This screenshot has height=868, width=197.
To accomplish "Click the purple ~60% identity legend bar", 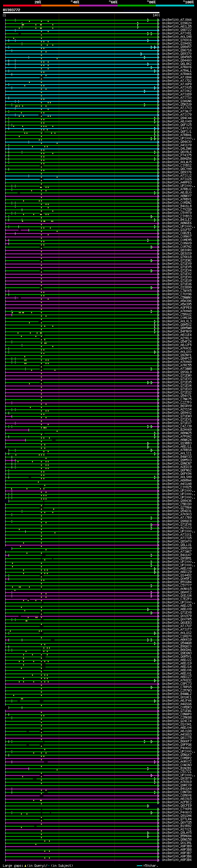I will [x=99, y=6].
